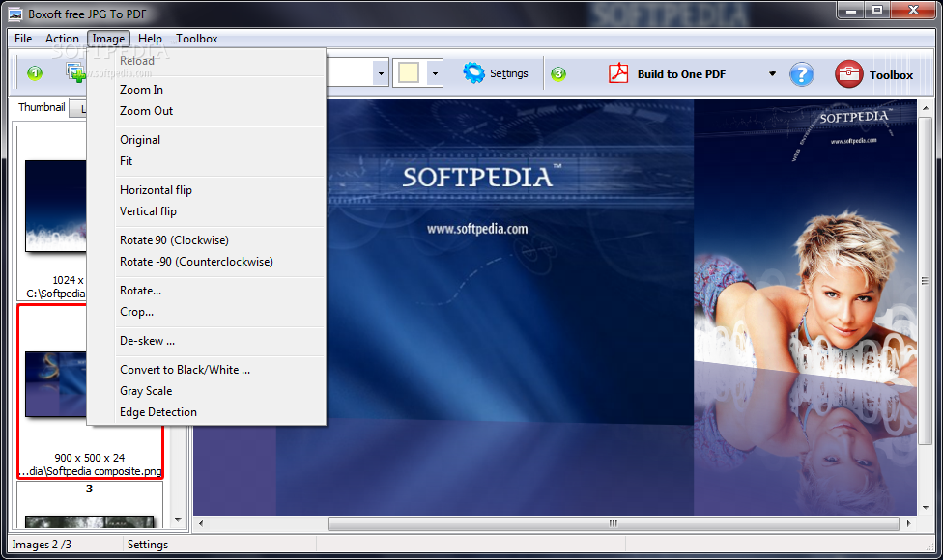Click the Settings gear icon
The height and width of the screenshot is (560, 943).
(473, 73)
